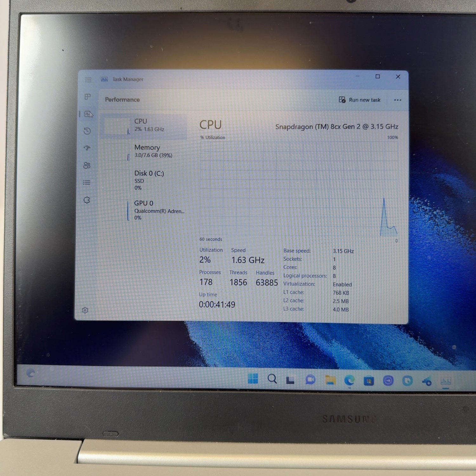Open Task Manager settings gear
The image size is (476, 476).
[x=85, y=310]
